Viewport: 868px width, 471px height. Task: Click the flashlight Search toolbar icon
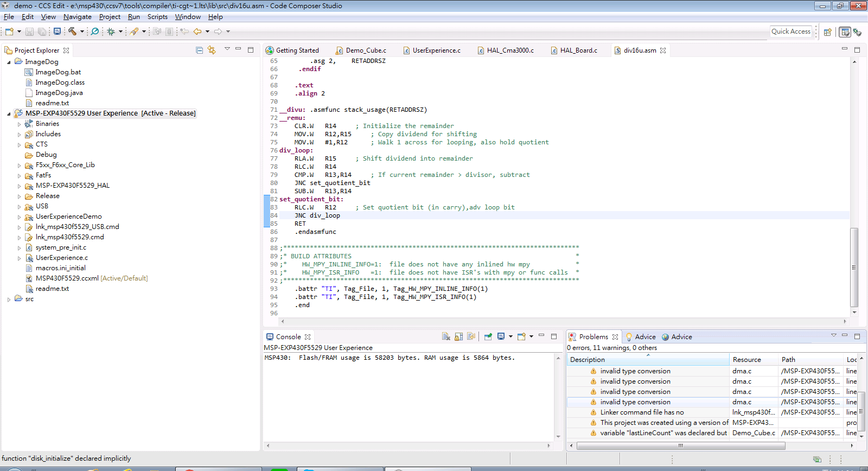pyautogui.click(x=95, y=31)
